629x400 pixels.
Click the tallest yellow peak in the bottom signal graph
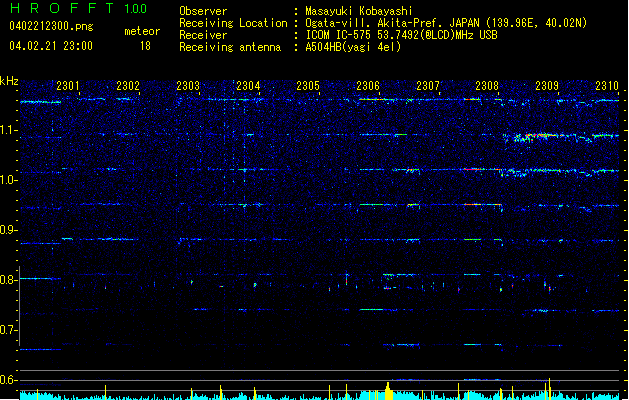pyautogui.click(x=550, y=388)
